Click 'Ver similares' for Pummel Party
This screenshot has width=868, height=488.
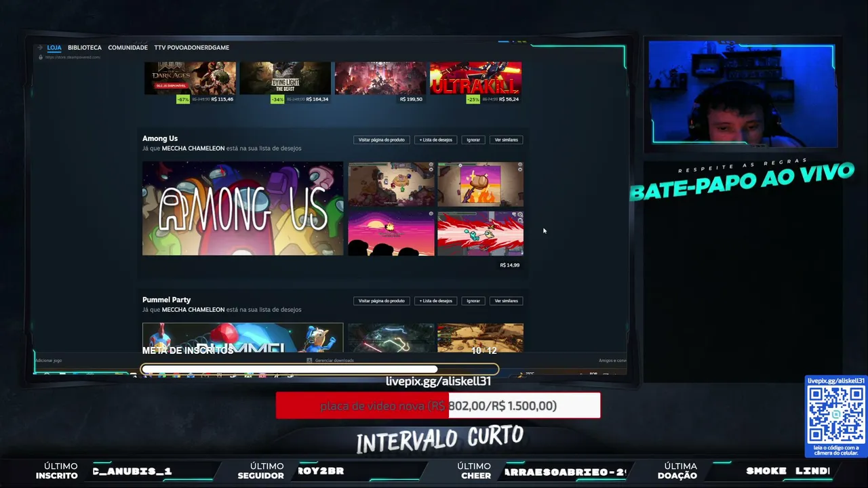click(507, 301)
